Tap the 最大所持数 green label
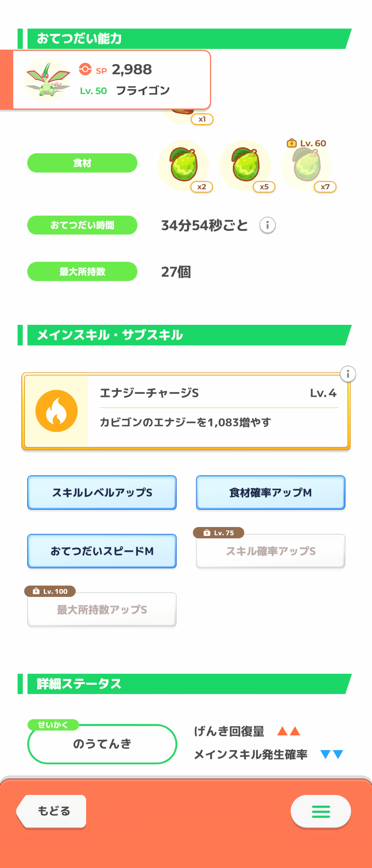Viewport: 372px width, 868px height. point(82,271)
